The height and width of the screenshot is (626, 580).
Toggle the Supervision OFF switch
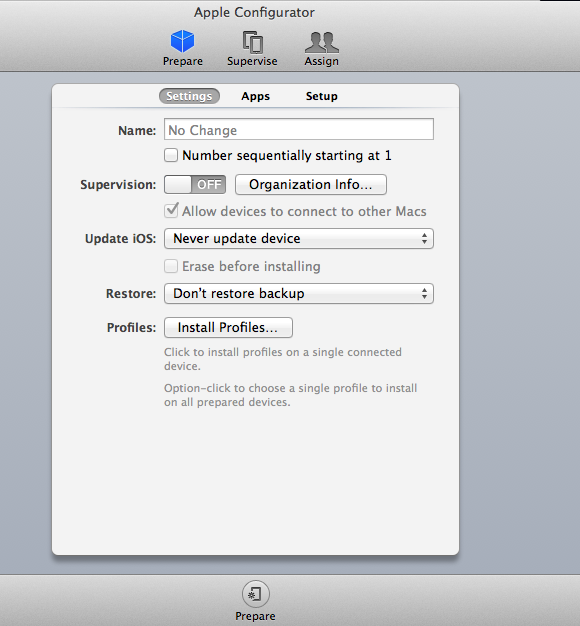[x=195, y=184]
